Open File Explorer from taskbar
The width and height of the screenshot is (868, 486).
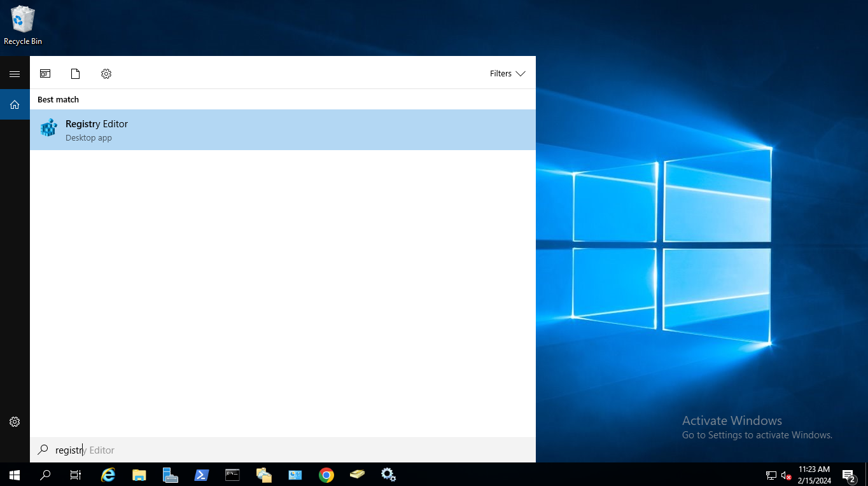tap(139, 475)
